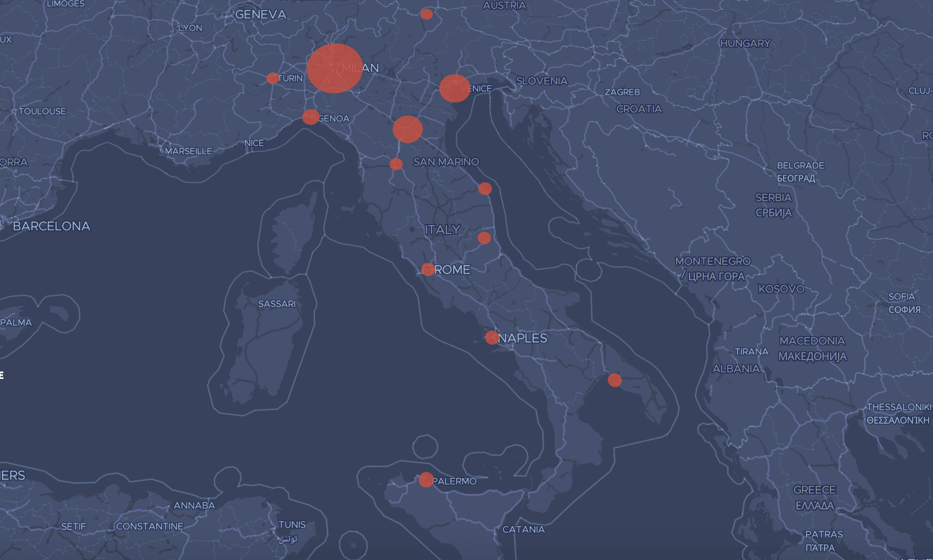This screenshot has height=560, width=933.
Task: Click the large red bubble over Milan
Action: [x=335, y=68]
